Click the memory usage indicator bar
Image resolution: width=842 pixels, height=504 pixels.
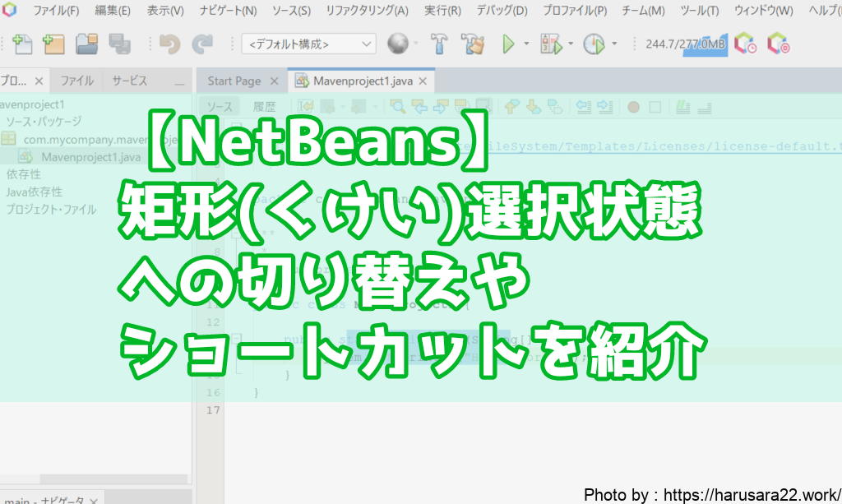point(685,44)
